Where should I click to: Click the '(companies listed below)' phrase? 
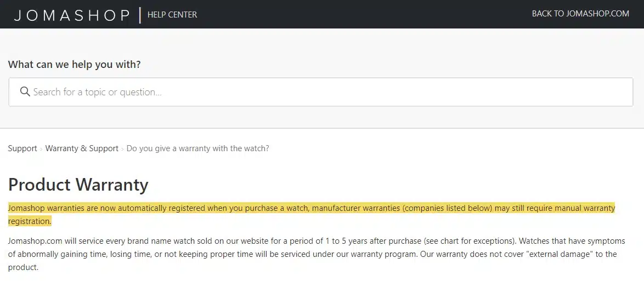(x=447, y=208)
